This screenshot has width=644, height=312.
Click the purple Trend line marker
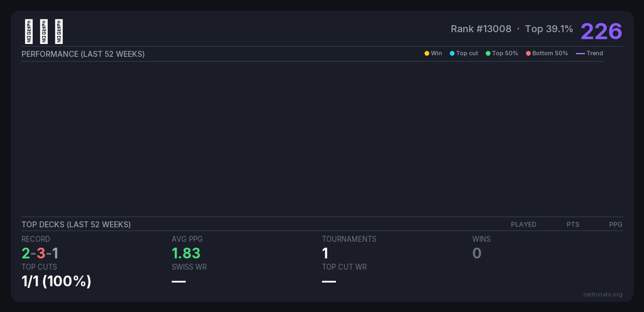tap(580, 54)
